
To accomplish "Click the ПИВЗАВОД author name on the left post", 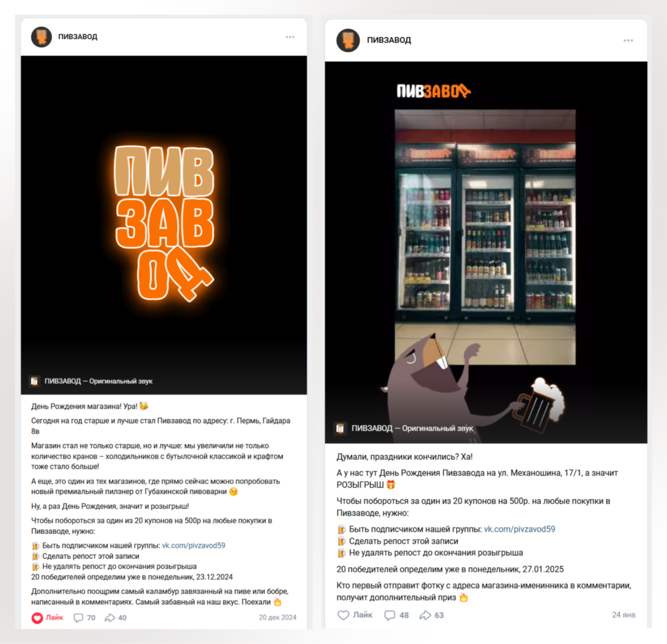I will click(x=78, y=37).
